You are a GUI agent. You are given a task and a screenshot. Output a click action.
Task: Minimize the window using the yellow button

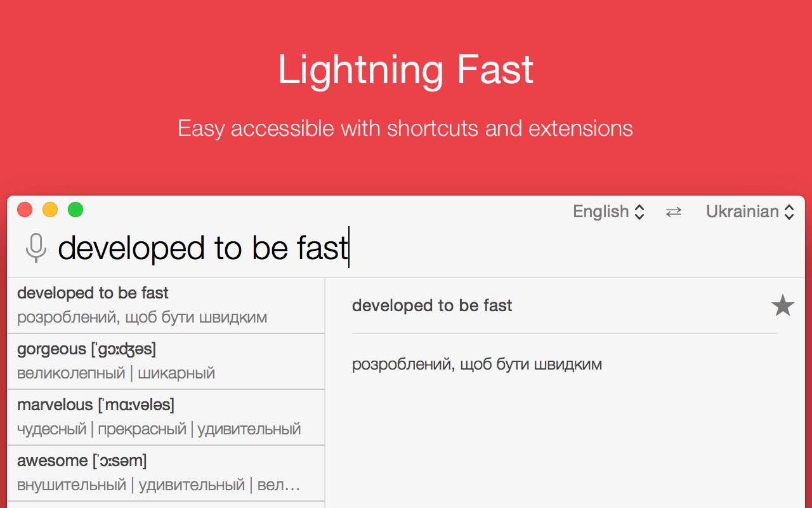50,210
